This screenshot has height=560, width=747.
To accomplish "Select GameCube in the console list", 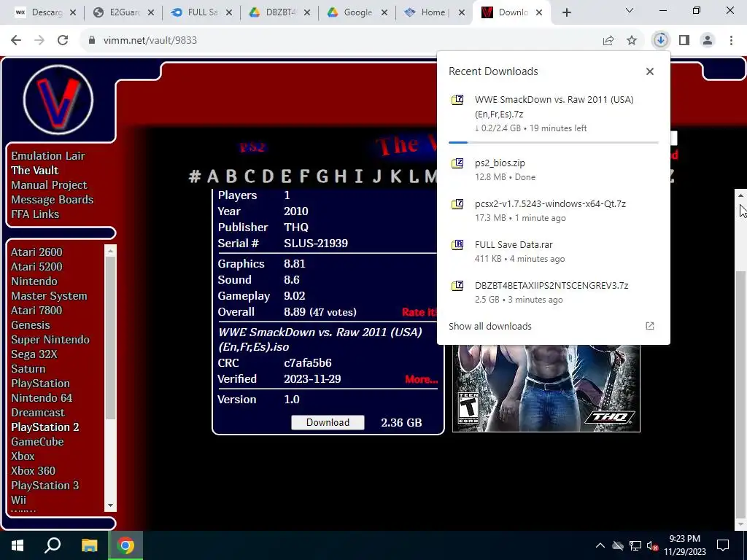I will (38, 442).
